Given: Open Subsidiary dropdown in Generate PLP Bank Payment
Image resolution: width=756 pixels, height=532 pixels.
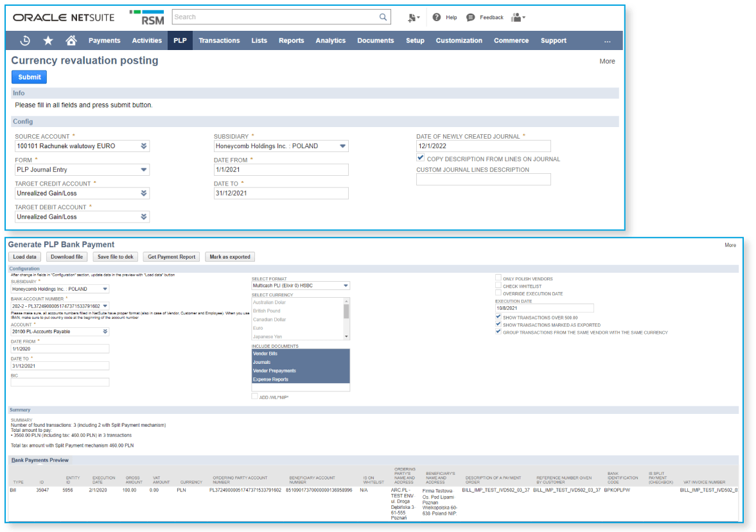Looking at the screenshot, I should point(105,289).
